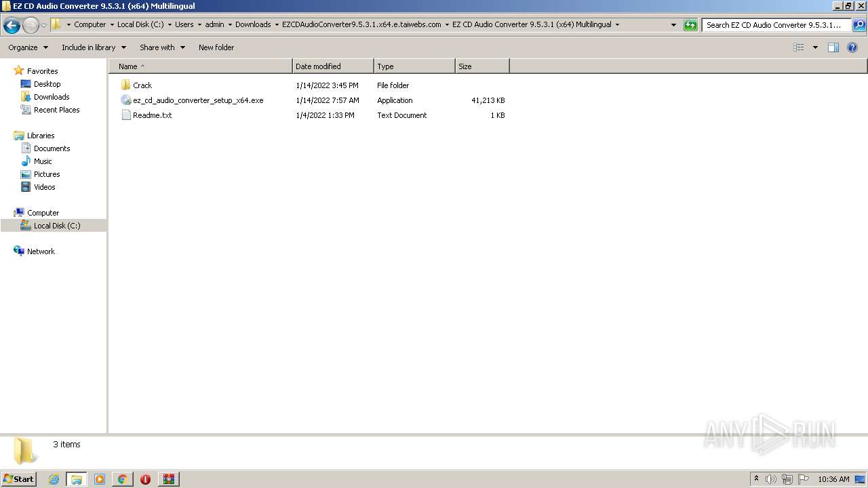Click the search magnifier icon
Screen dimensions: 868x488
tap(859, 25)
